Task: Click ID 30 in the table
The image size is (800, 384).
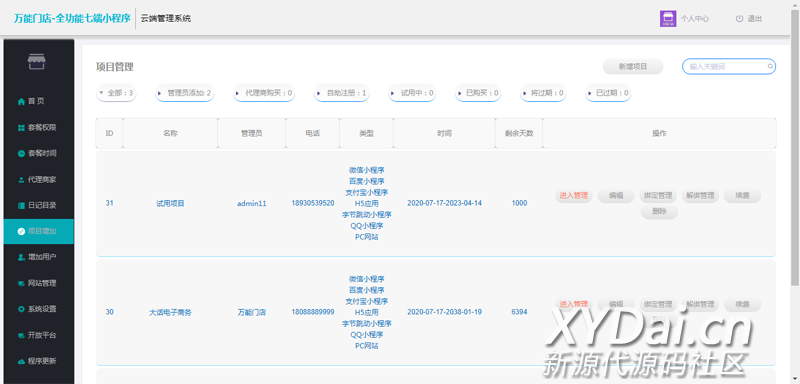Action: click(x=109, y=312)
